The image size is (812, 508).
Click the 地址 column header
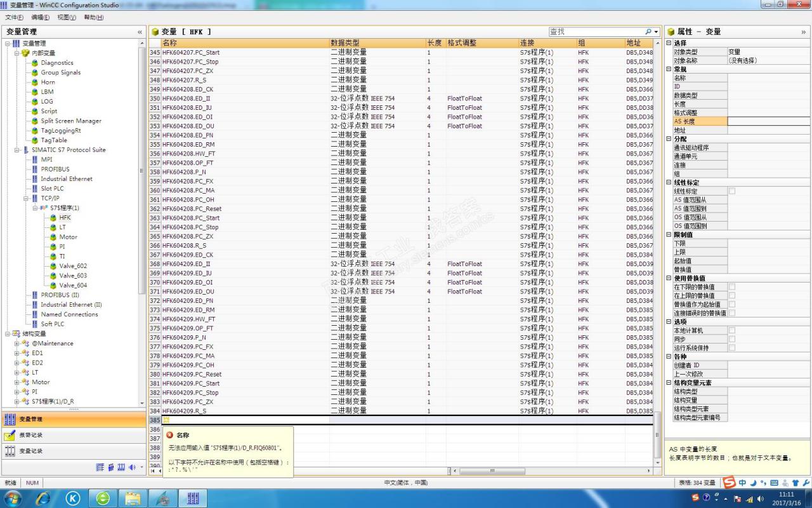click(x=639, y=43)
